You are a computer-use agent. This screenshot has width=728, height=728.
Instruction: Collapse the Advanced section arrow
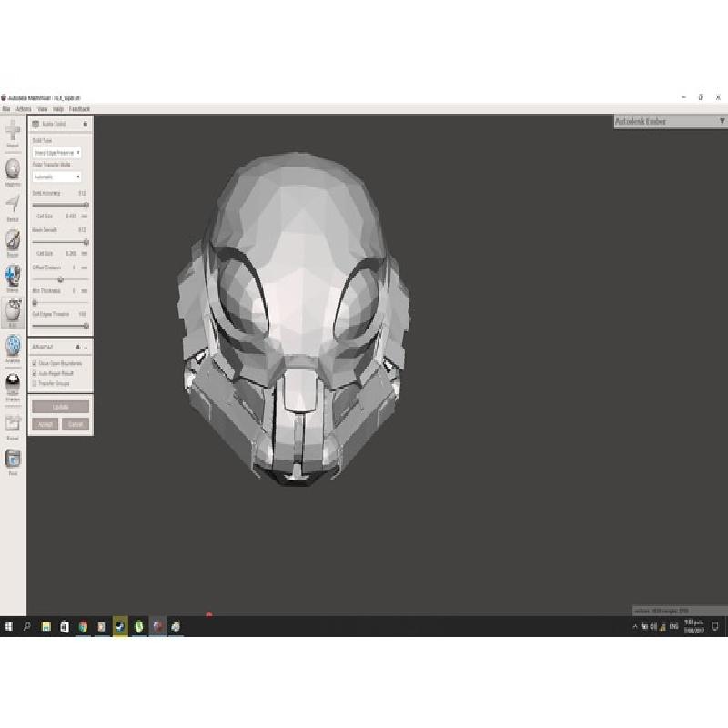(x=86, y=348)
